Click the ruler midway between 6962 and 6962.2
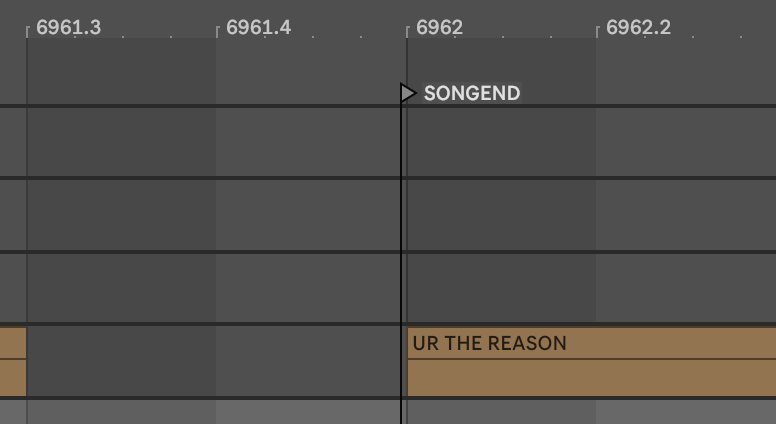776x424 pixels. pos(501,27)
